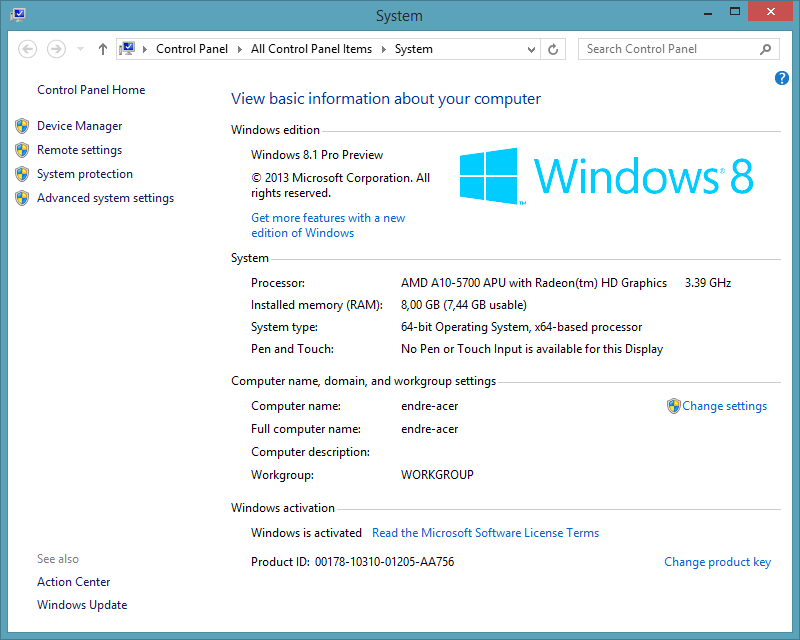This screenshot has width=800, height=640.
Task: Read the Microsoft Software License Terms
Action: click(485, 533)
